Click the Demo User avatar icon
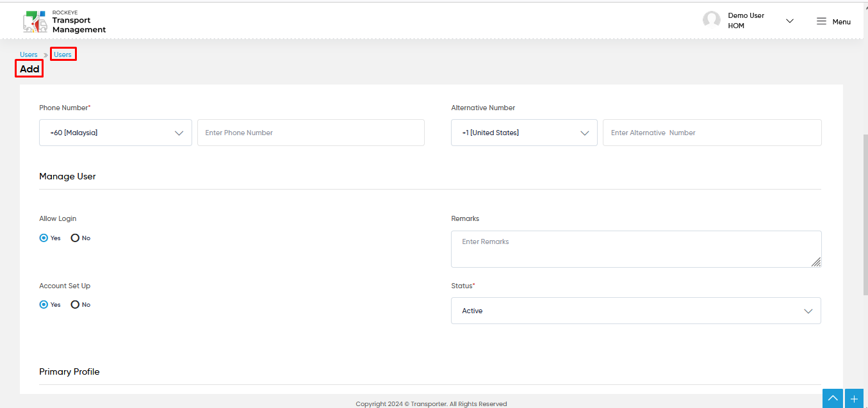 coord(712,20)
